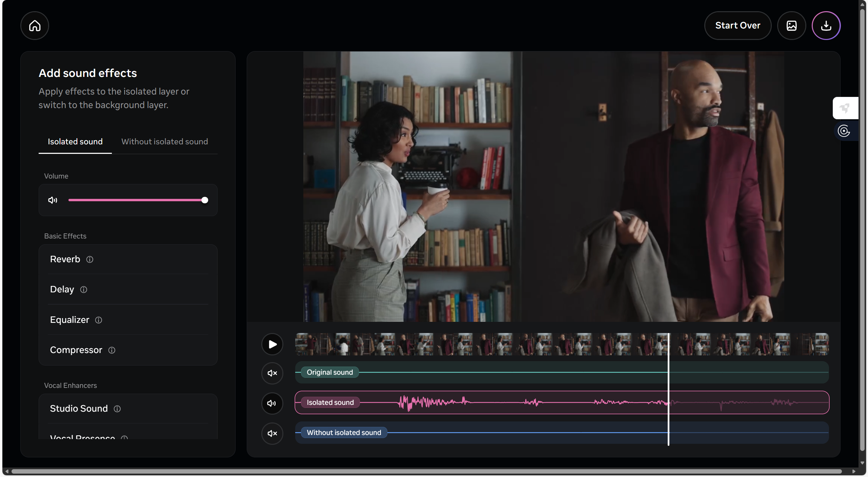This screenshot has width=868, height=477.
Task: Click the Compressor info icon
Action: click(x=112, y=350)
